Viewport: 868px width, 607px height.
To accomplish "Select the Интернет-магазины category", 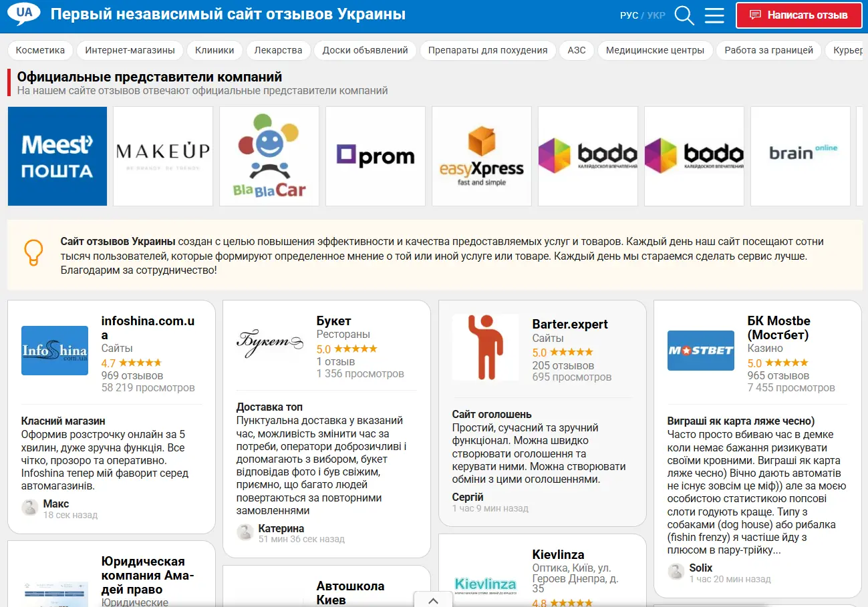I will pyautogui.click(x=130, y=50).
